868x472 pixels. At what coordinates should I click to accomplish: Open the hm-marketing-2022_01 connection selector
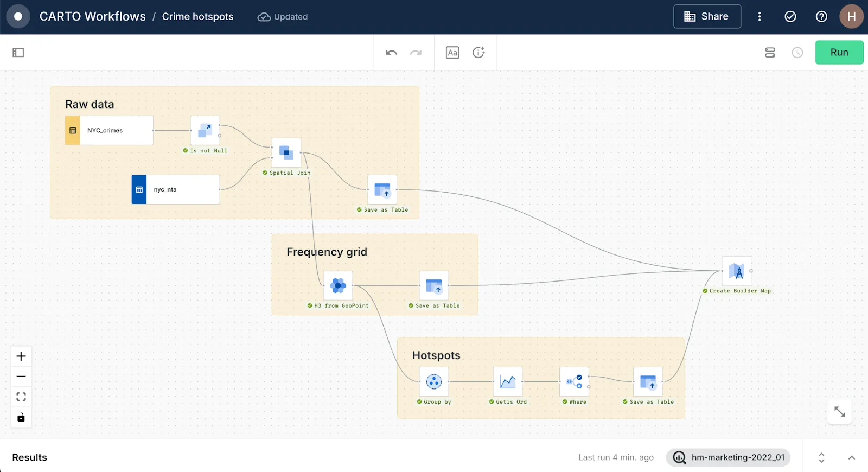tap(728, 457)
